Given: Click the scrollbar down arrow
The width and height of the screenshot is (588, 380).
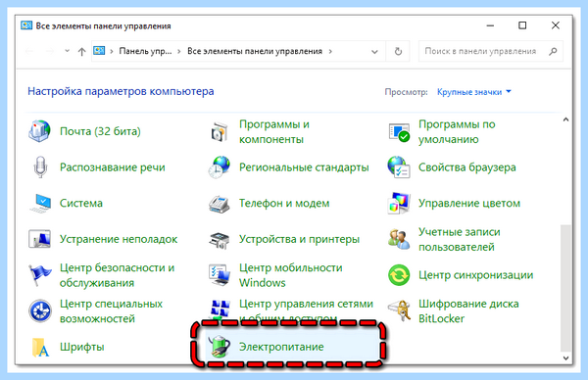Looking at the screenshot, I should pos(565,357).
